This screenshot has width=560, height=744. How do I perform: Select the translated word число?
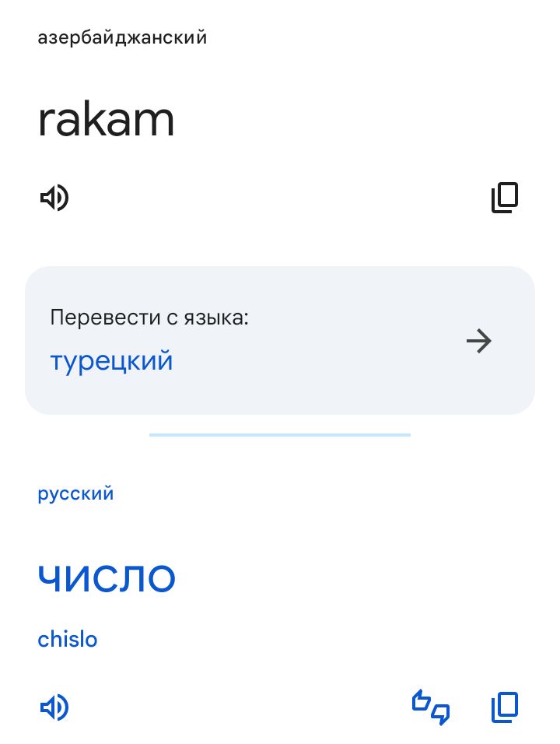[107, 577]
